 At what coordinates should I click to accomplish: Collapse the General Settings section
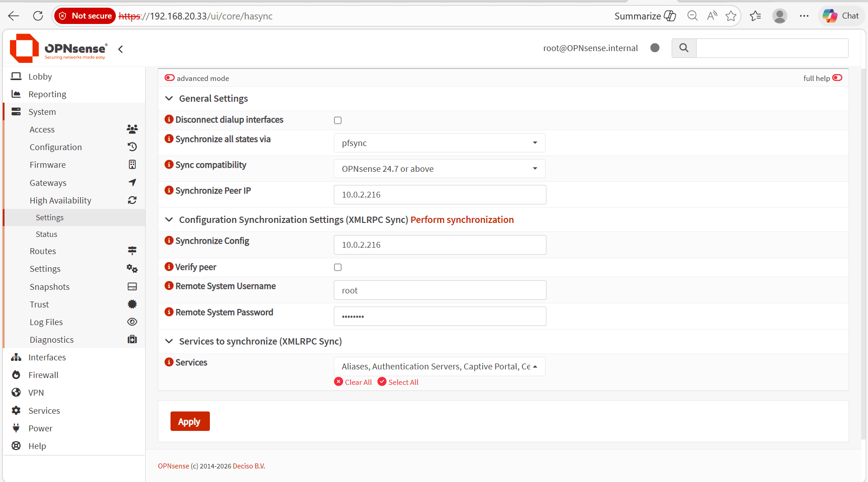(x=169, y=99)
